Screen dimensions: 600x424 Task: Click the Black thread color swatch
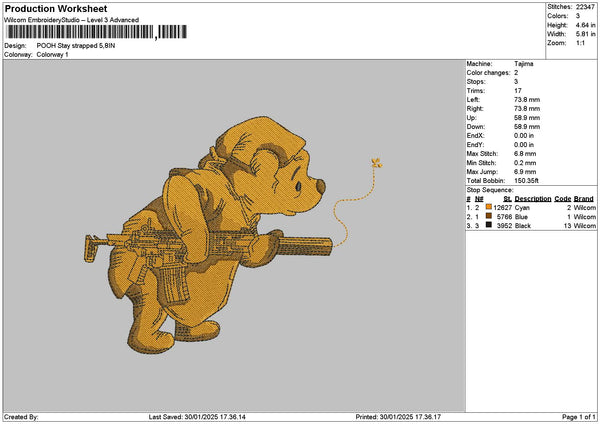[489, 225]
